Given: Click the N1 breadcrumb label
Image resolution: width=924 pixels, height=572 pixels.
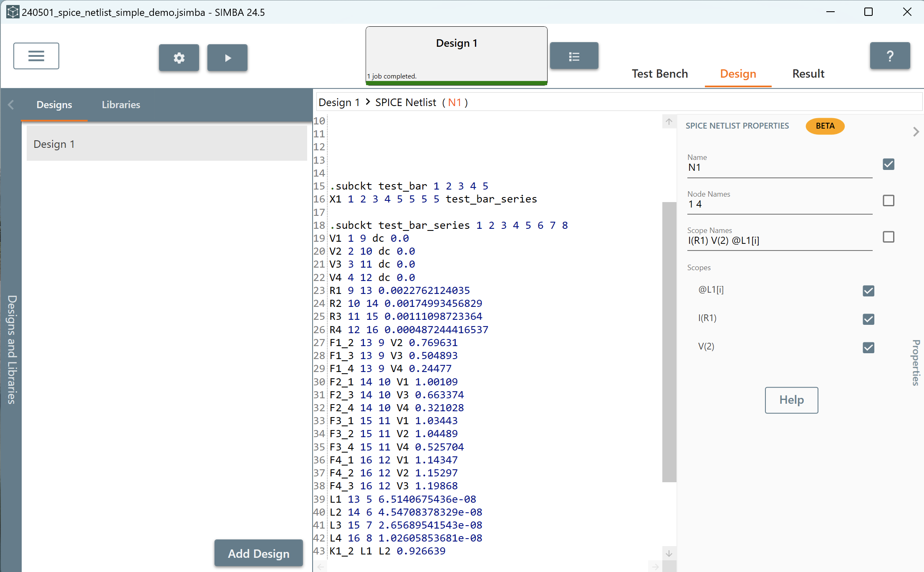Looking at the screenshot, I should point(454,102).
